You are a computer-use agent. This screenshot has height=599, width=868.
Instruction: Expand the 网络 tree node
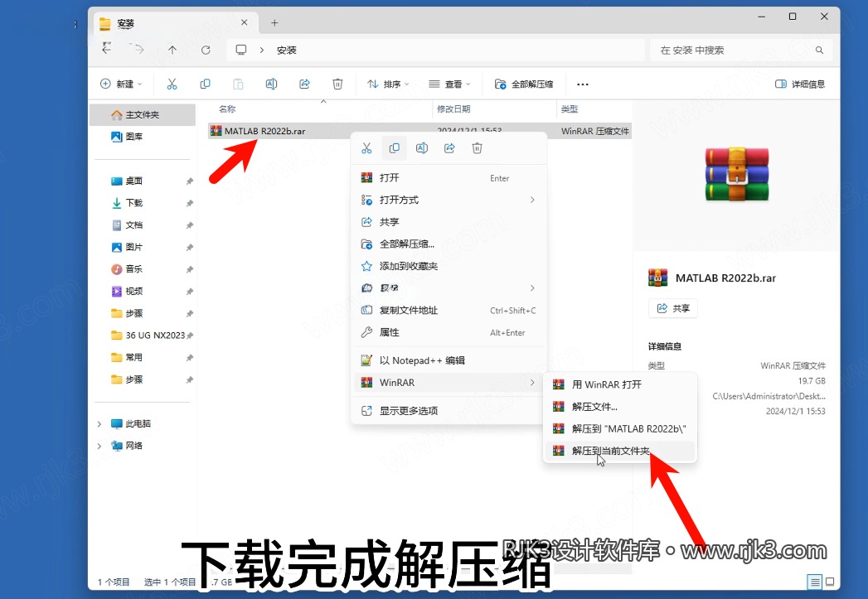(99, 446)
